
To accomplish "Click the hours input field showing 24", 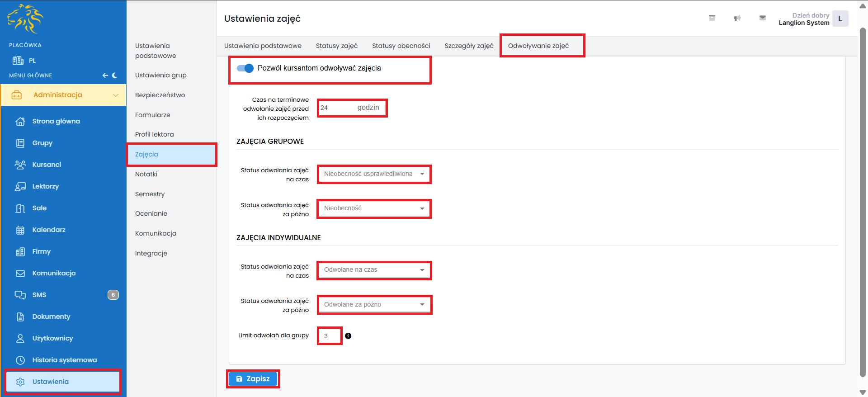I will coord(337,108).
